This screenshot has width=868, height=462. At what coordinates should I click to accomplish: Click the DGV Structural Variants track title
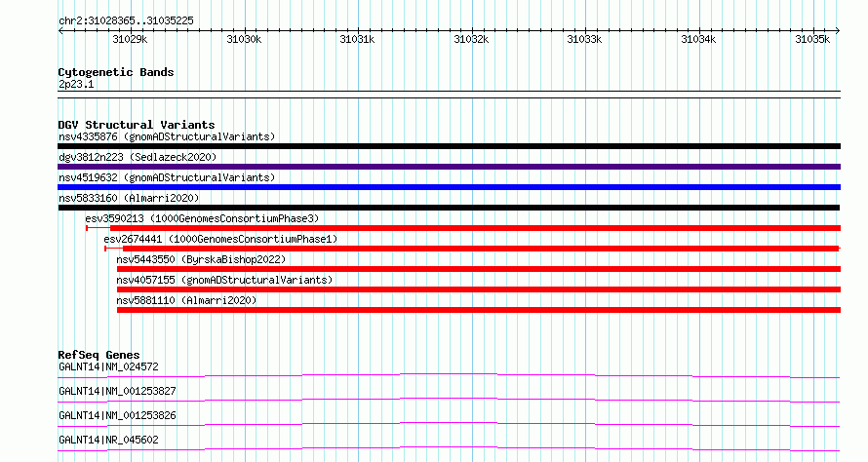[x=137, y=125]
